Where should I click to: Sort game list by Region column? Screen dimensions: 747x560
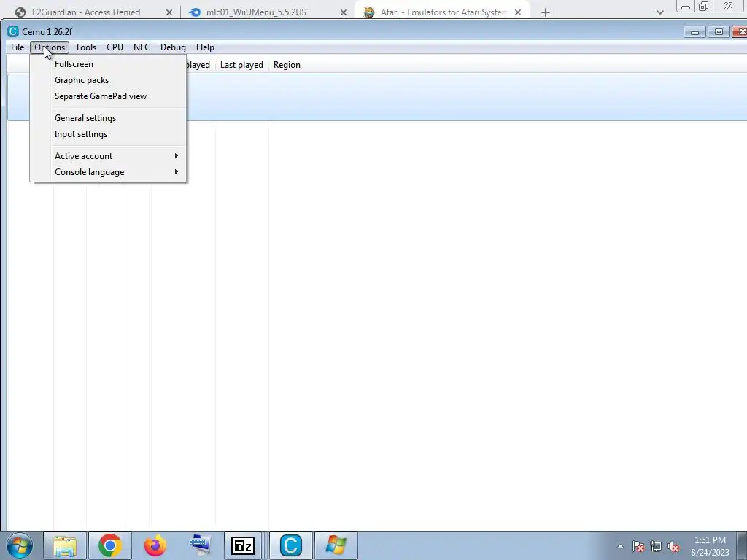coord(287,65)
